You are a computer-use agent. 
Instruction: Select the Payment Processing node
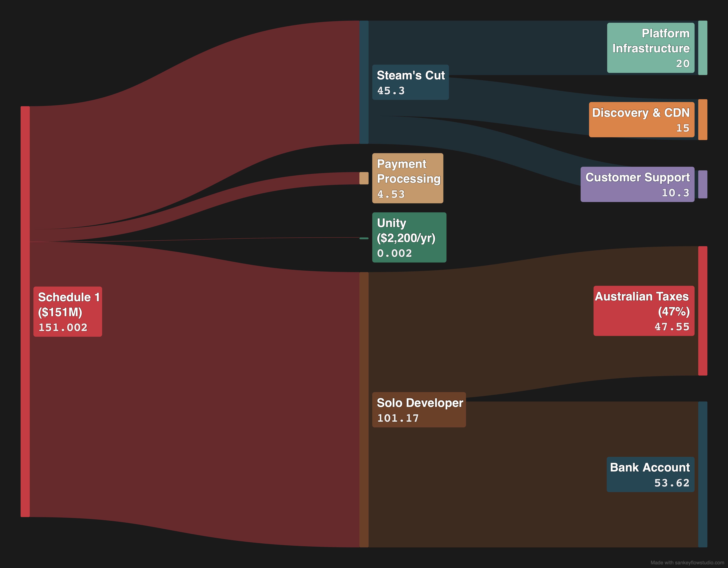[408, 178]
